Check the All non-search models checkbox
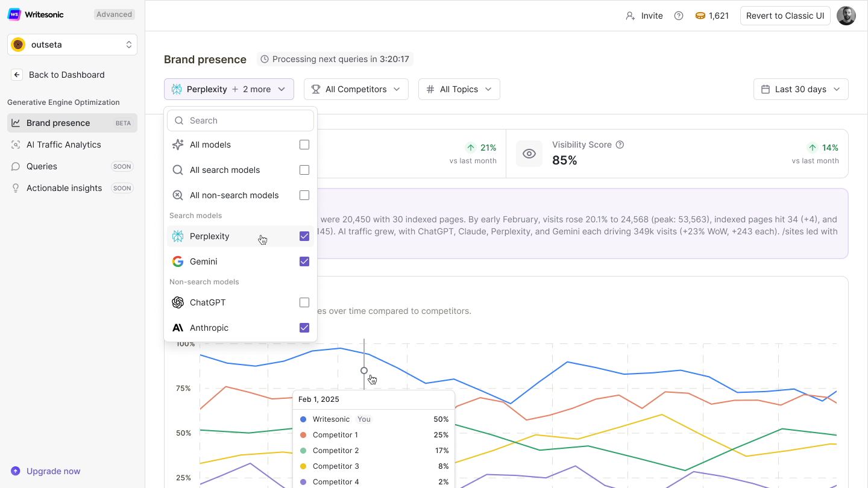This screenshot has height=488, width=868. coord(304,195)
